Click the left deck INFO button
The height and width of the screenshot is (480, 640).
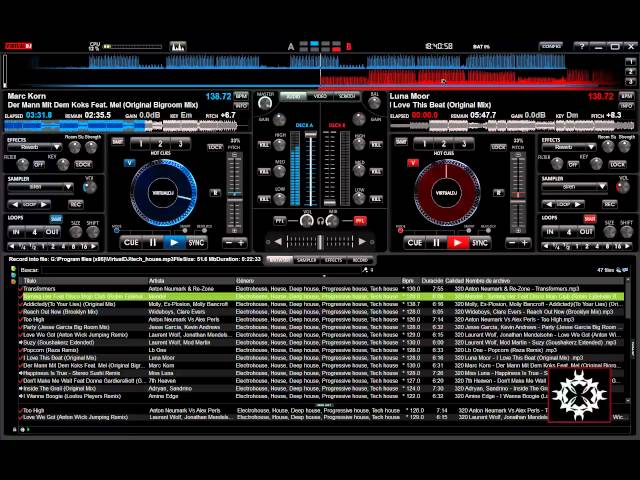tap(241, 106)
